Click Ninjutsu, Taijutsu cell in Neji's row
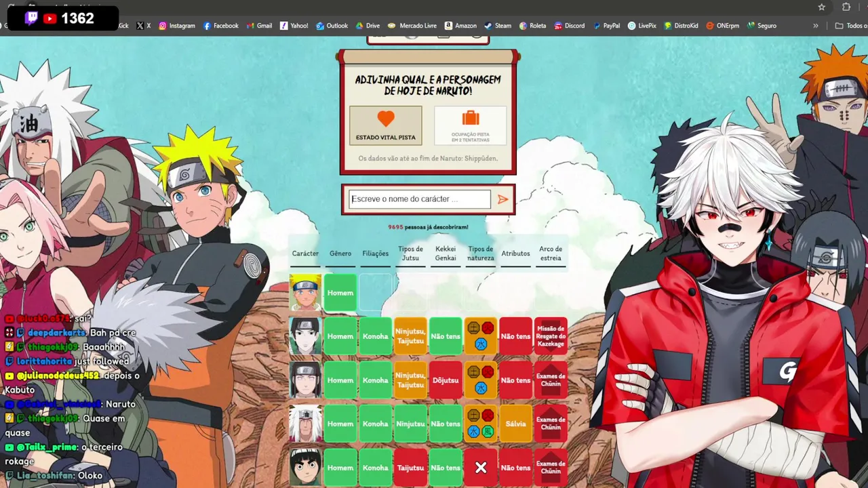868x488 pixels. click(x=410, y=380)
